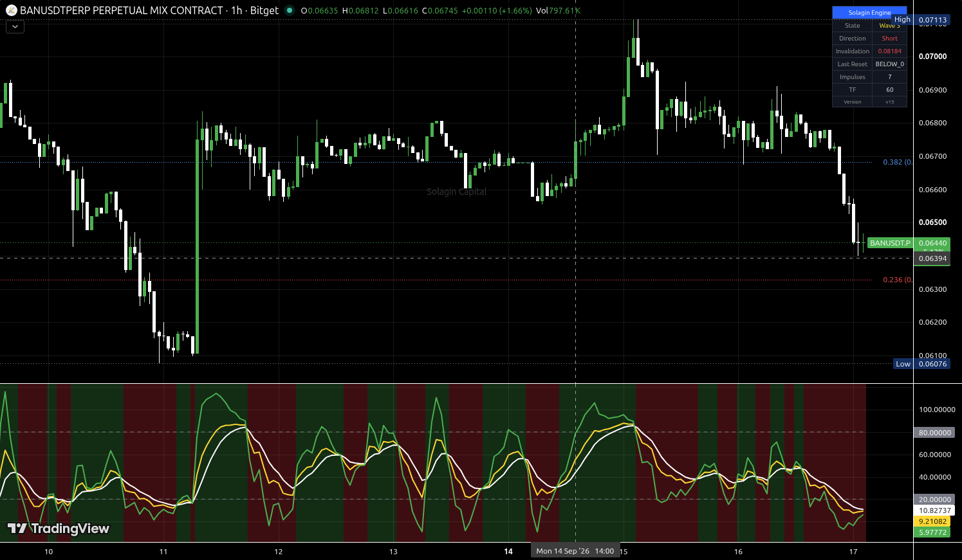Viewport: 962px width, 560px height.
Task: Click the TradingView logo
Action: click(58, 528)
